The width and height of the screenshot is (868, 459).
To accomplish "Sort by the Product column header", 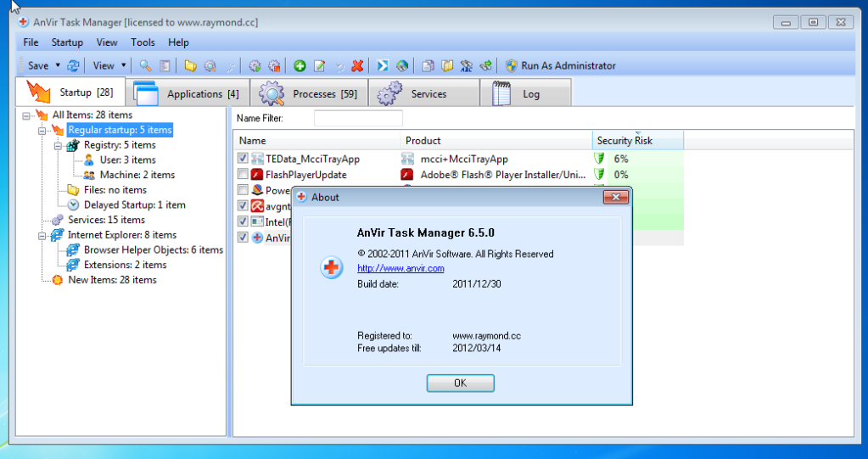I will [x=496, y=141].
